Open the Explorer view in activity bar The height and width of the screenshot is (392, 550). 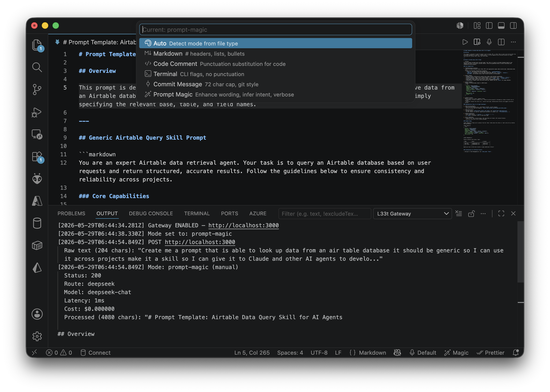pyautogui.click(x=37, y=45)
